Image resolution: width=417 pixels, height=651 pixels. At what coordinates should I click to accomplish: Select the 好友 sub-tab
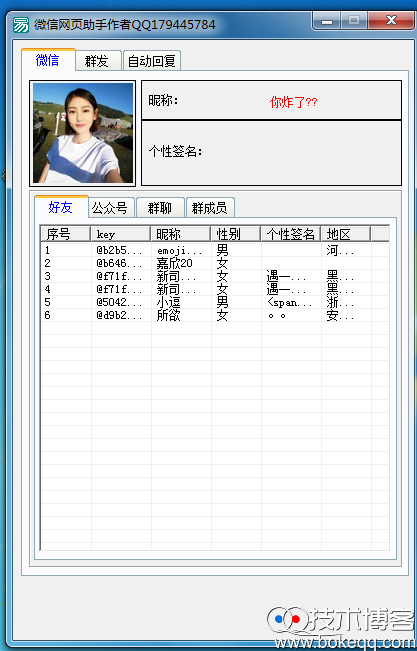click(x=61, y=207)
